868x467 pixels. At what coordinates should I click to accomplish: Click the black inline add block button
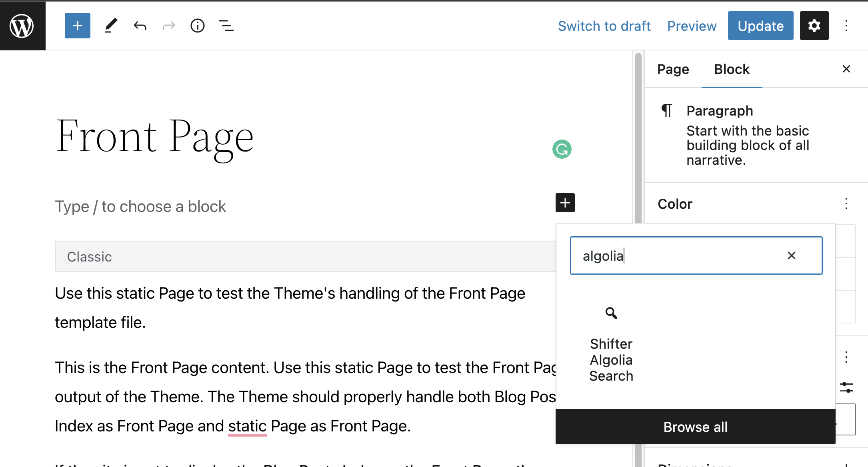click(565, 203)
